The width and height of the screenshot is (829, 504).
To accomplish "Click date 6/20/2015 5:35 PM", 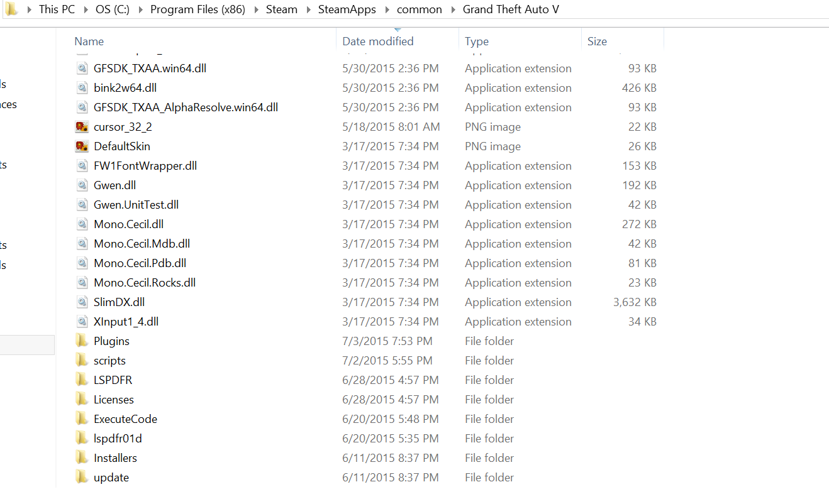I will point(391,439).
